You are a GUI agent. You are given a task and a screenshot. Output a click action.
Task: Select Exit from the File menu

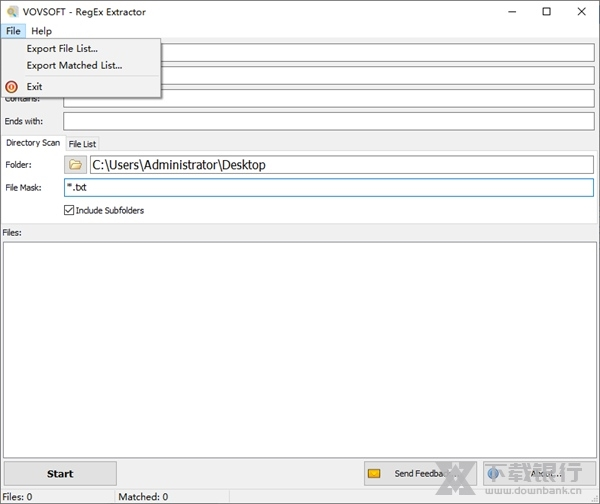click(81, 86)
